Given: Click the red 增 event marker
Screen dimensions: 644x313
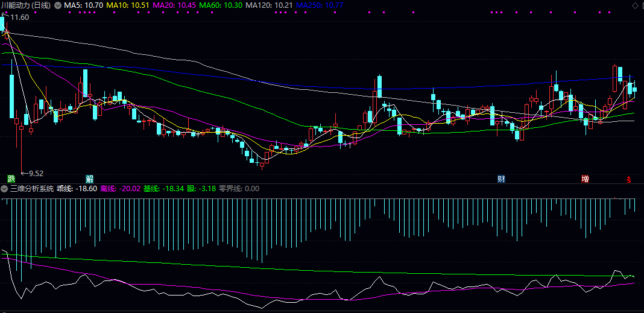Looking at the screenshot, I should (585, 179).
